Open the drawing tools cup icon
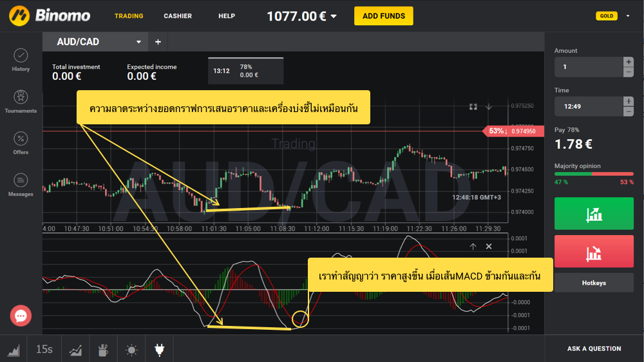The image size is (644, 362). [102, 350]
